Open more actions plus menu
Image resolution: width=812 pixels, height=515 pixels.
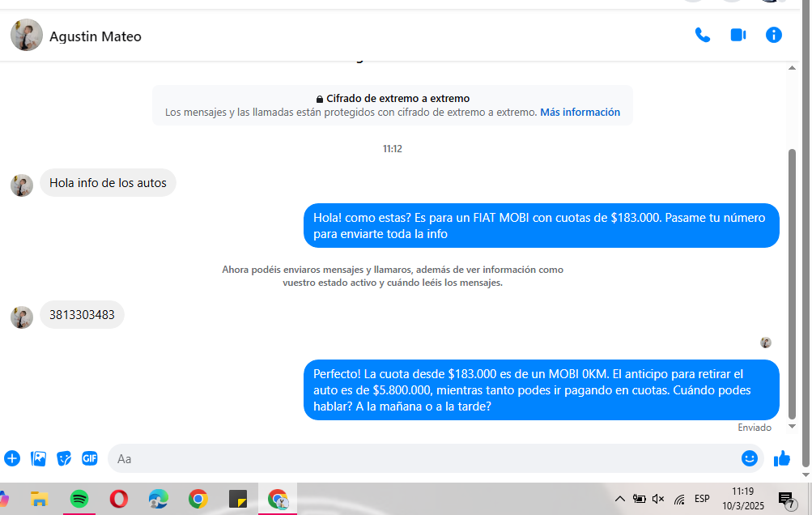click(x=12, y=458)
